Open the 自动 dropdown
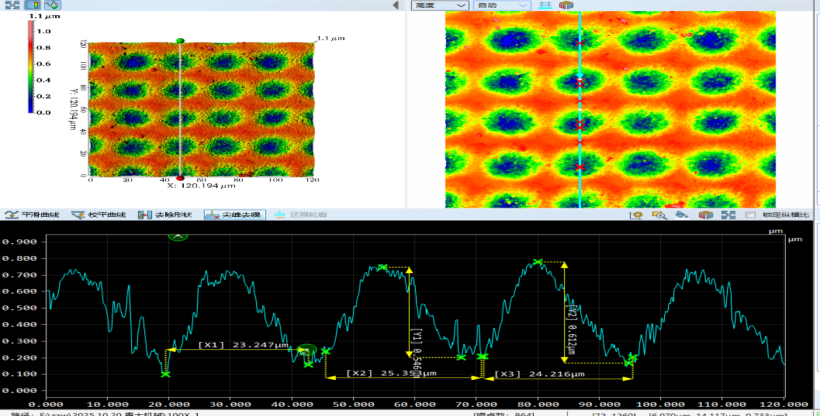Image resolution: width=820 pixels, height=416 pixels. tap(501, 6)
